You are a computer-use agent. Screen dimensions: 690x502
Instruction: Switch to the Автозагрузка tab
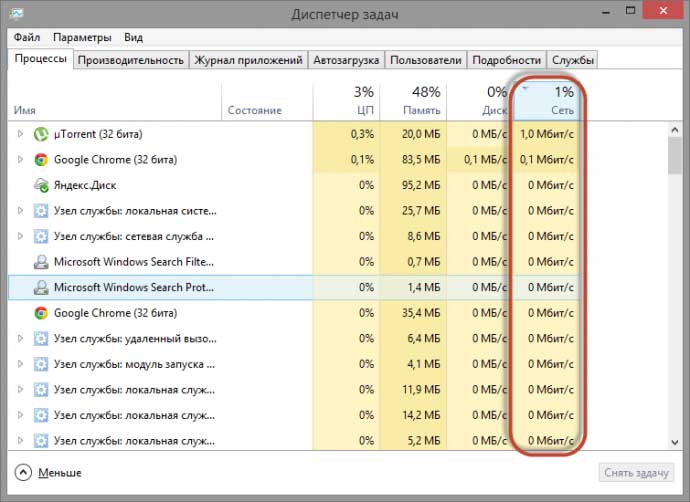(346, 60)
